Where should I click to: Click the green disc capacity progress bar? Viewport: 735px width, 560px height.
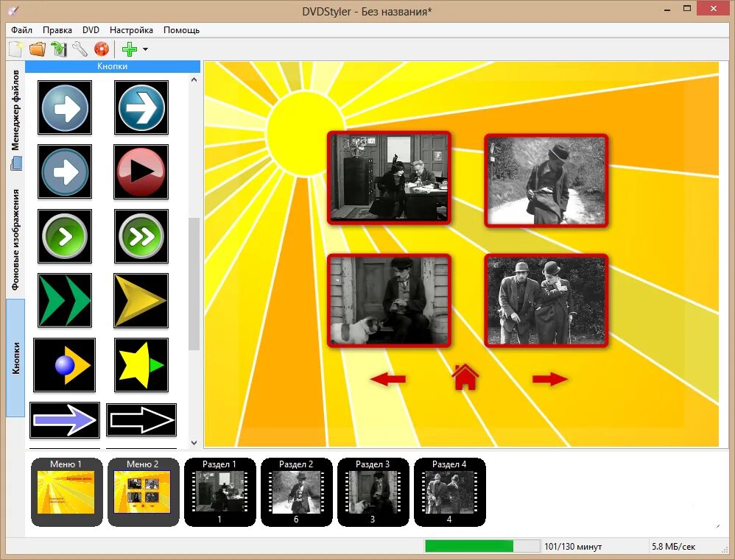coord(482,546)
